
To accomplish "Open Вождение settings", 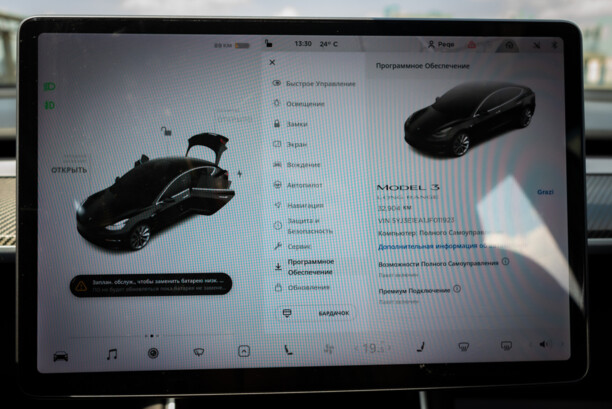I will tap(297, 165).
